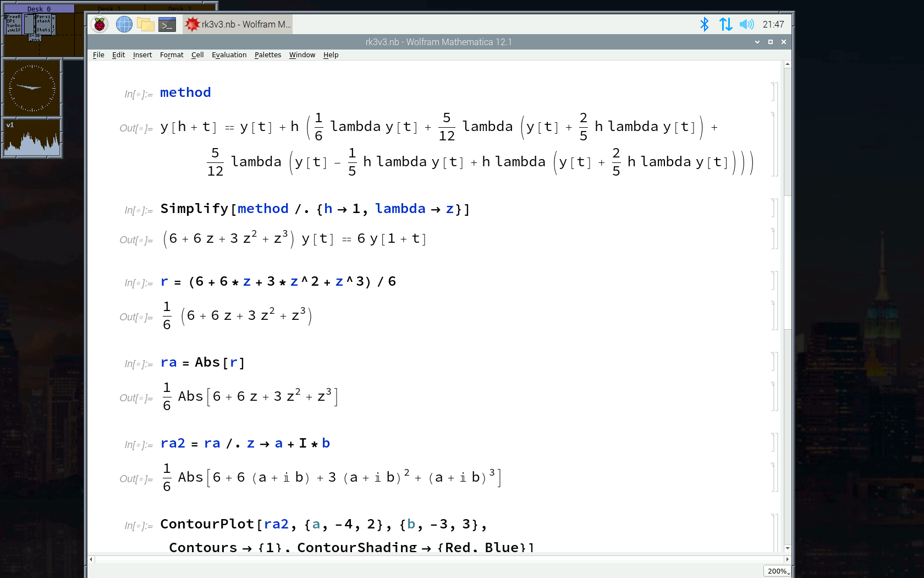This screenshot has height=578, width=924.
Task: Open the file manager folder icon
Action: [145, 24]
